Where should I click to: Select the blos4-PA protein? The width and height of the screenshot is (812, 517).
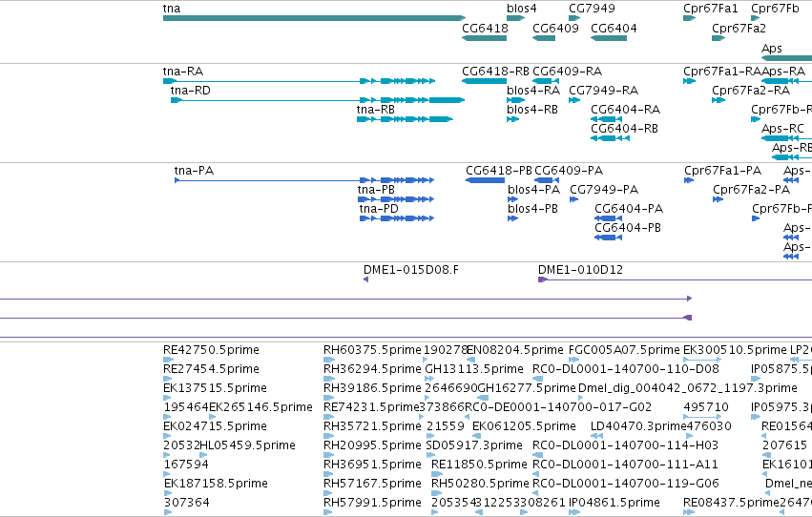(x=512, y=199)
